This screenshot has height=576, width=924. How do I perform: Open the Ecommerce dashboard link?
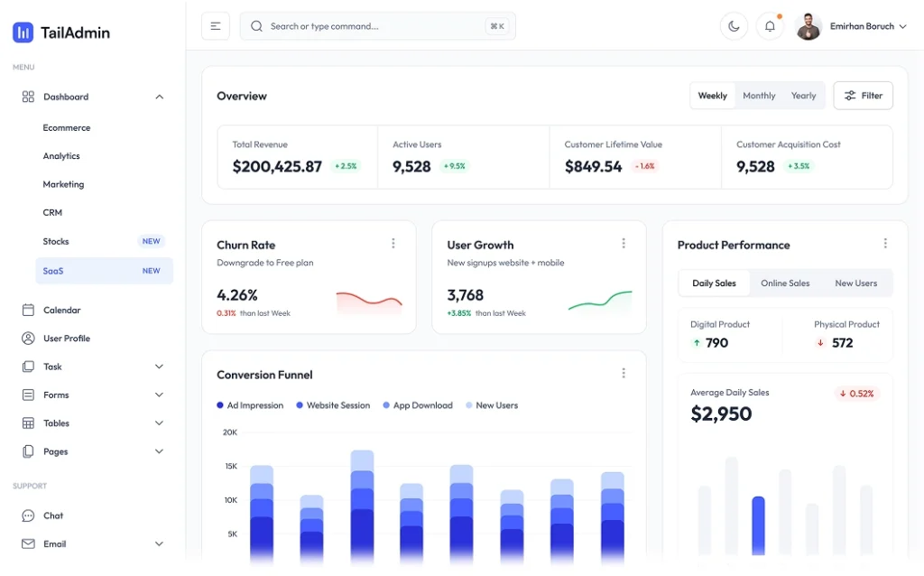(x=67, y=128)
